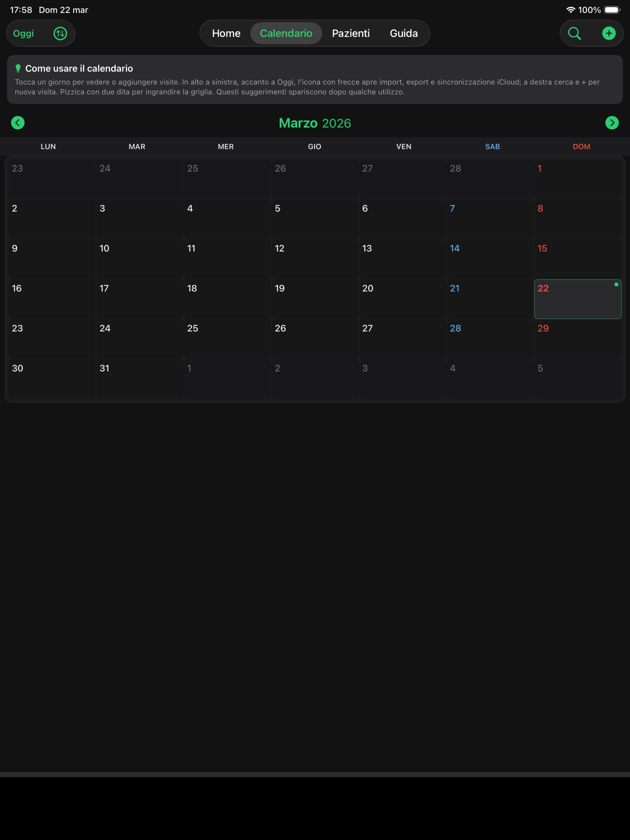
Task: Select March 16 day cell
Action: point(52,299)
